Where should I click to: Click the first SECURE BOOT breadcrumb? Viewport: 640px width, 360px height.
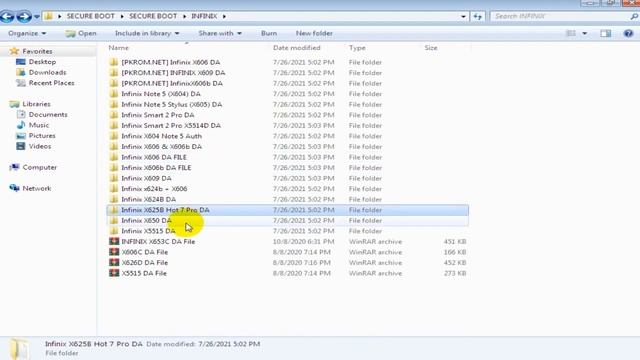click(x=91, y=16)
